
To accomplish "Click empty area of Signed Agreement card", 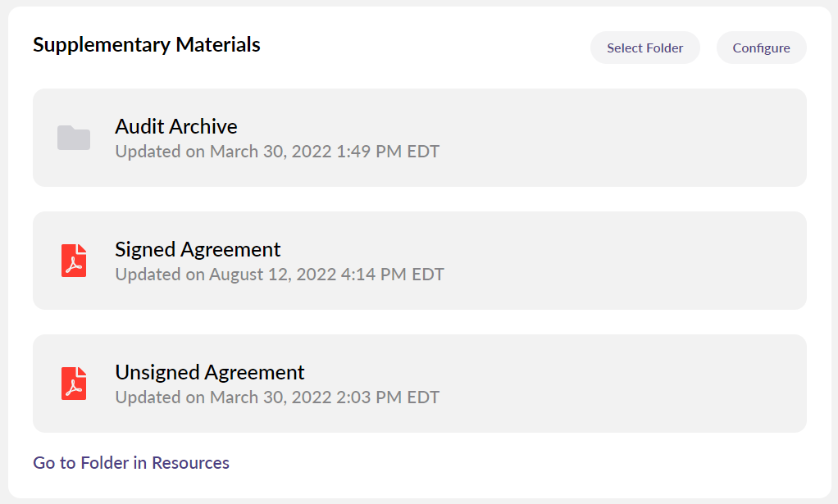I will click(623, 261).
